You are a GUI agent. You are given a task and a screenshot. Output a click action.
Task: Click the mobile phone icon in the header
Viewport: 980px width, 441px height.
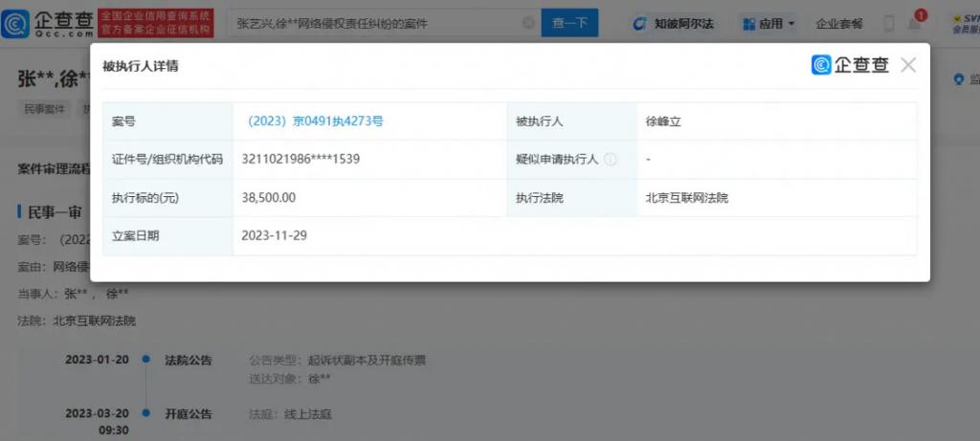tap(889, 23)
